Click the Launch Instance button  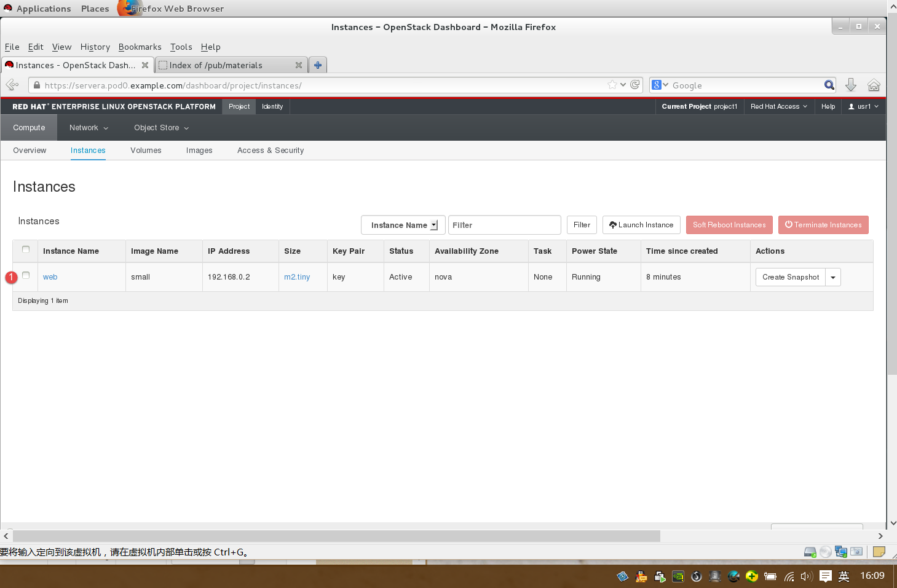point(641,225)
